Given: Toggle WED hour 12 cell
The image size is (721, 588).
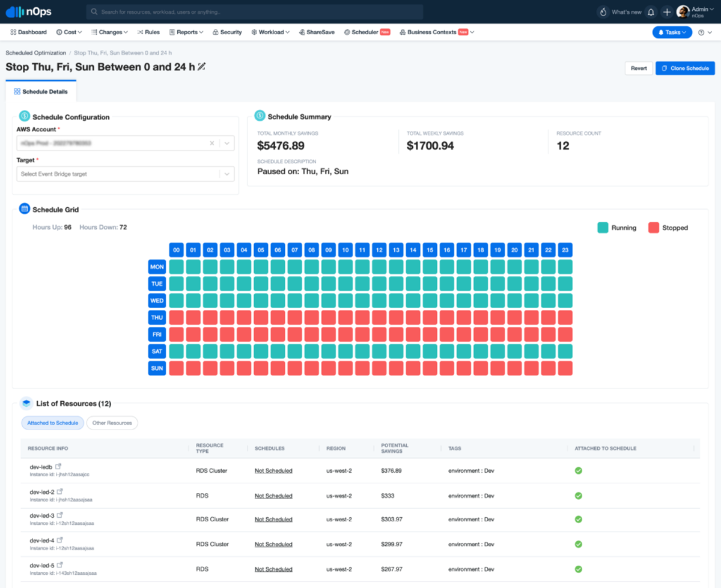Looking at the screenshot, I should coord(379,300).
